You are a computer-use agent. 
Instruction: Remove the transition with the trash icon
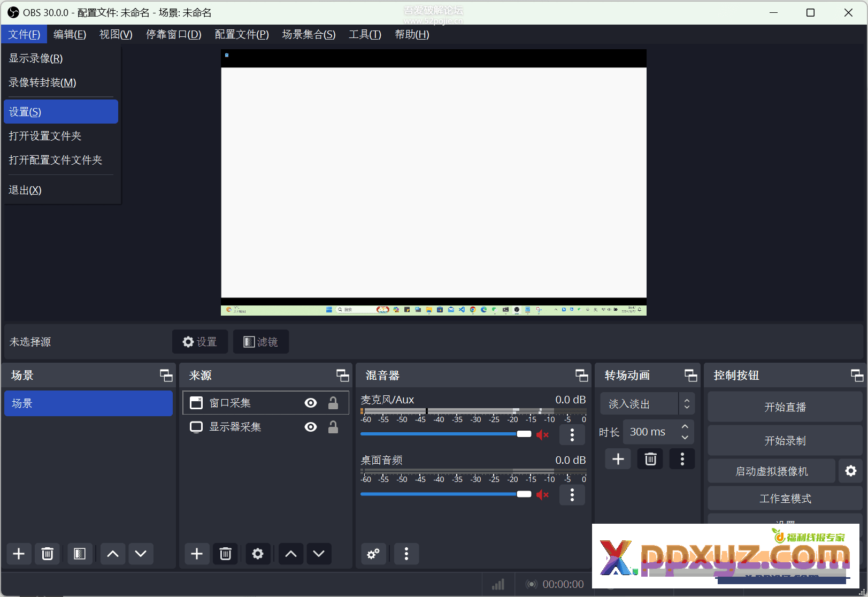(650, 459)
